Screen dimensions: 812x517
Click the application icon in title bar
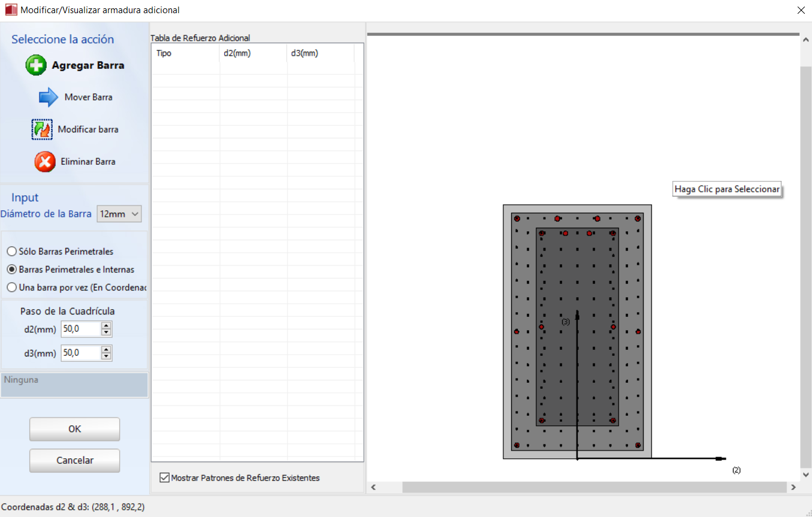click(11, 10)
